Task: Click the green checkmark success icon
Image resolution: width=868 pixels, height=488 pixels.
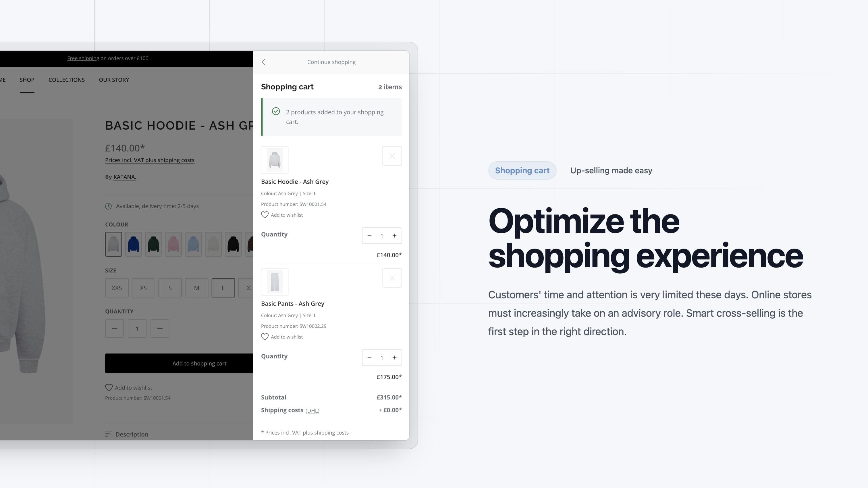Action: (x=275, y=112)
